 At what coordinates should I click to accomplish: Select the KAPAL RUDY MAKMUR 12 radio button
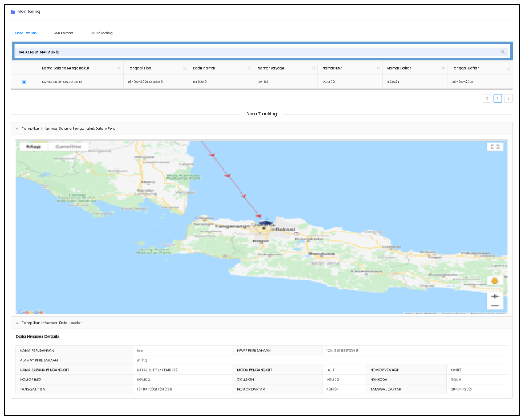[x=24, y=82]
